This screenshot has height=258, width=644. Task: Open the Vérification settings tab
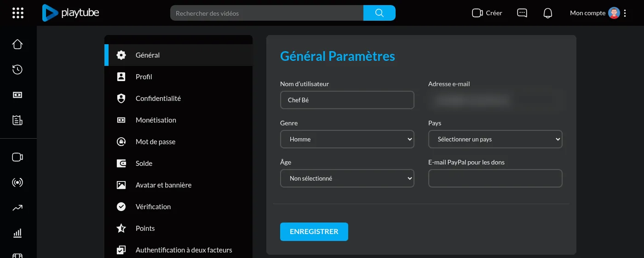click(178, 206)
